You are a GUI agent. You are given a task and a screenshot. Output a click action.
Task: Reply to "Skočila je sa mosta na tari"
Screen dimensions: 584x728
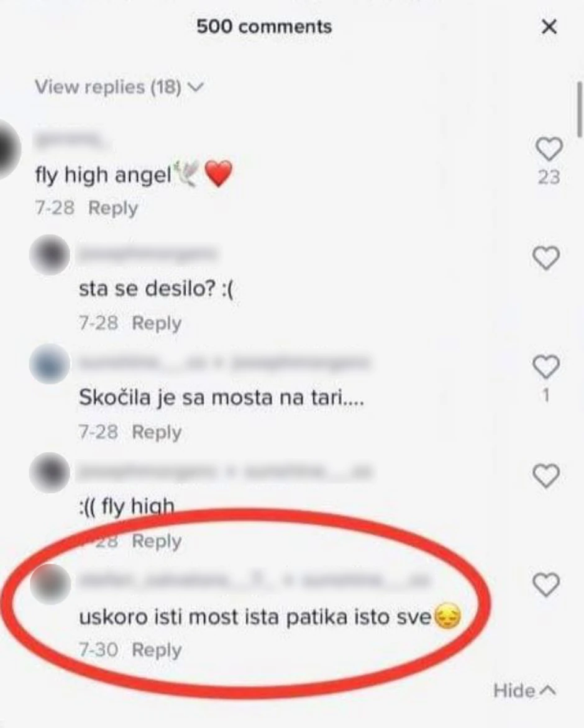[x=157, y=432]
